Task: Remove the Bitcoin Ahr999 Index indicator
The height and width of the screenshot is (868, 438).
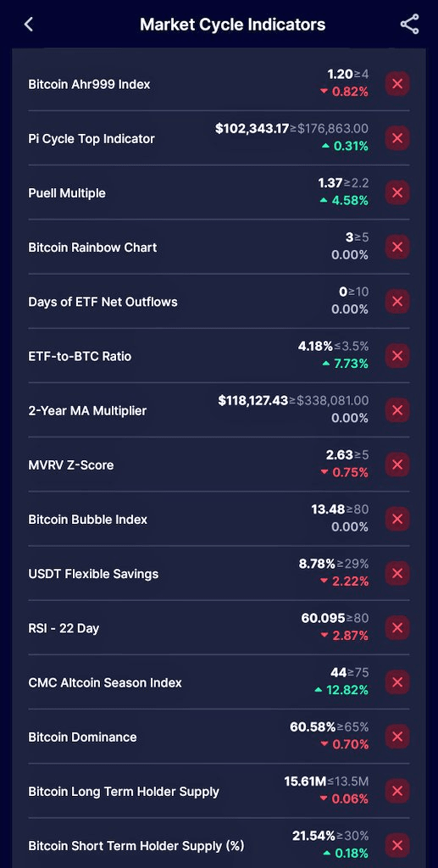Action: point(397,84)
